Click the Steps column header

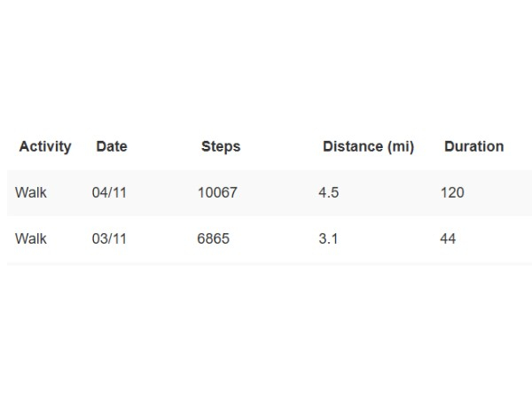[221, 147]
